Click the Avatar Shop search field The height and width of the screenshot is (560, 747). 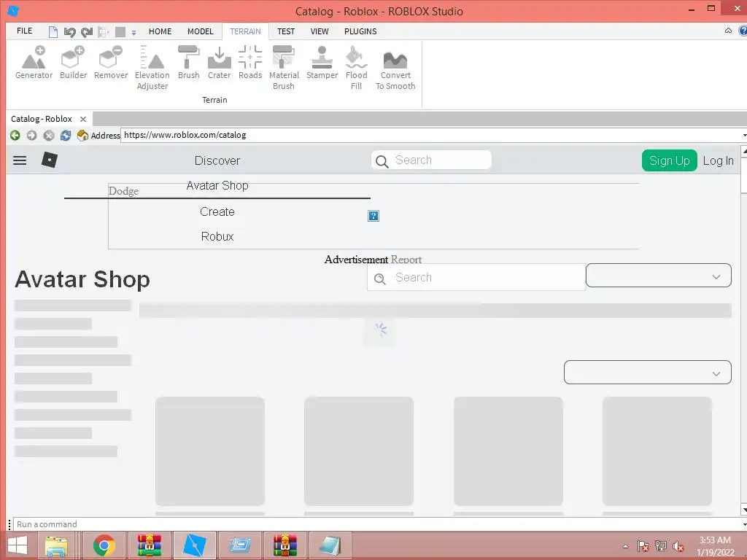pos(476,278)
